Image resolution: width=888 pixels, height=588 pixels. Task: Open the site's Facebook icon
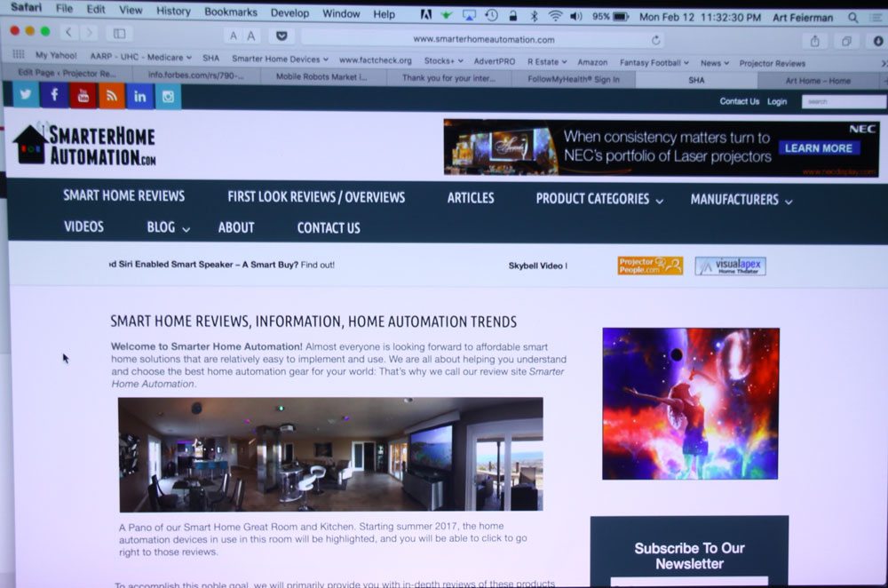point(54,95)
